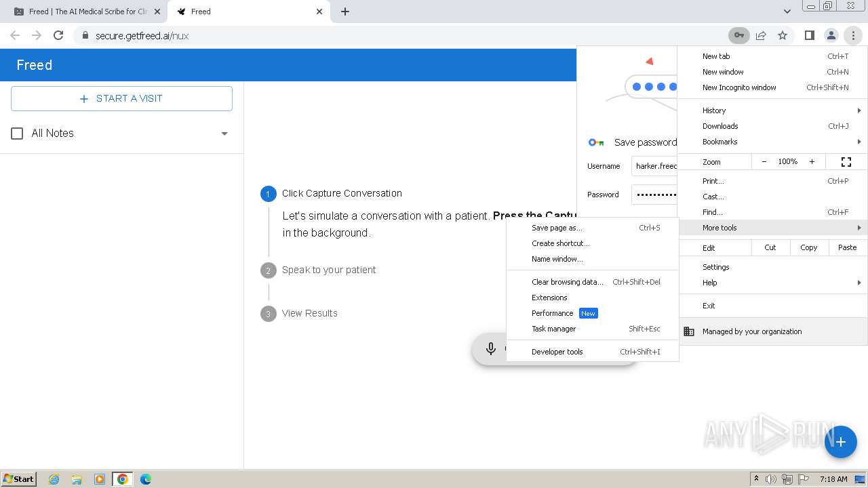Open Developer tools
The image size is (868, 488).
(x=592, y=352)
